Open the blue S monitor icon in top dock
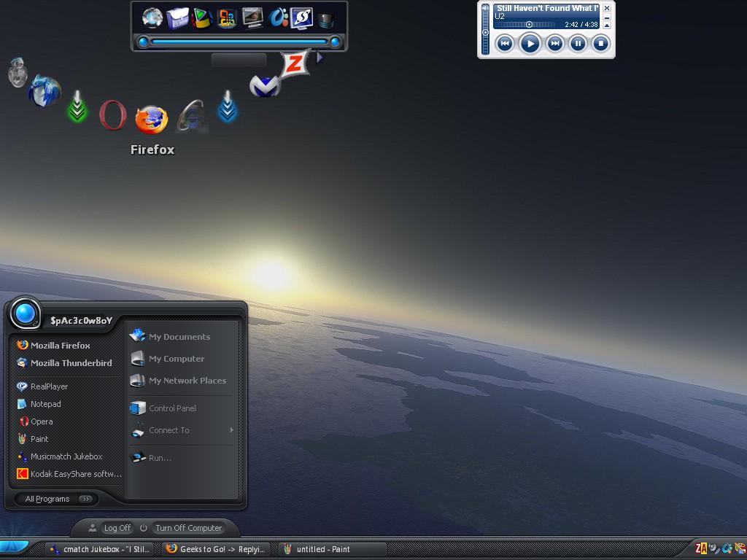 point(302,18)
